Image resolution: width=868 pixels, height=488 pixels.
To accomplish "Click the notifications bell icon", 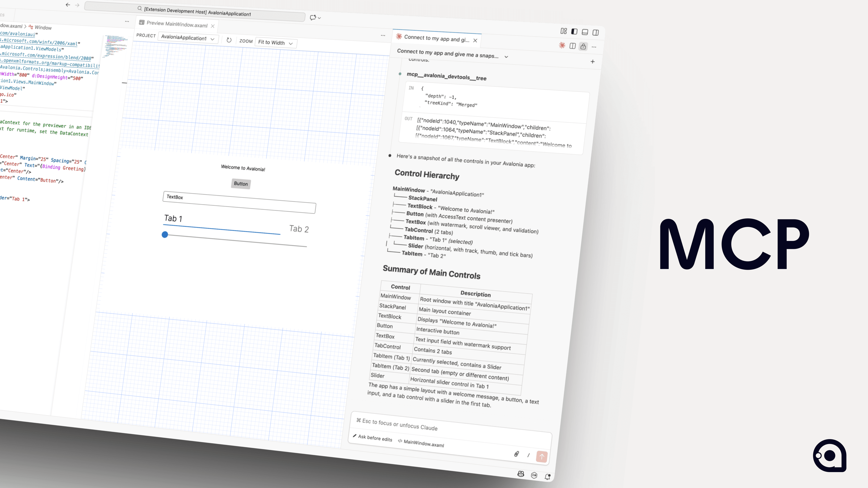I will pyautogui.click(x=547, y=476).
